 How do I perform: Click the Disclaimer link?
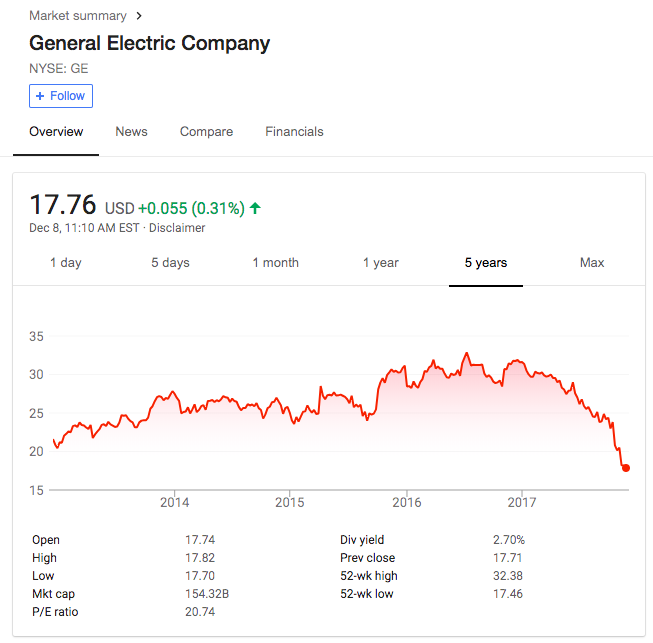(x=178, y=228)
